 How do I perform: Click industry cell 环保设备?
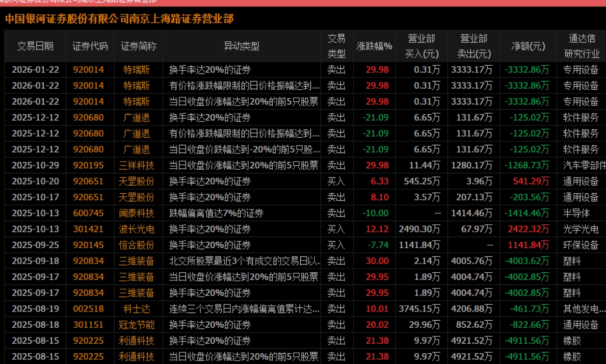(581, 245)
